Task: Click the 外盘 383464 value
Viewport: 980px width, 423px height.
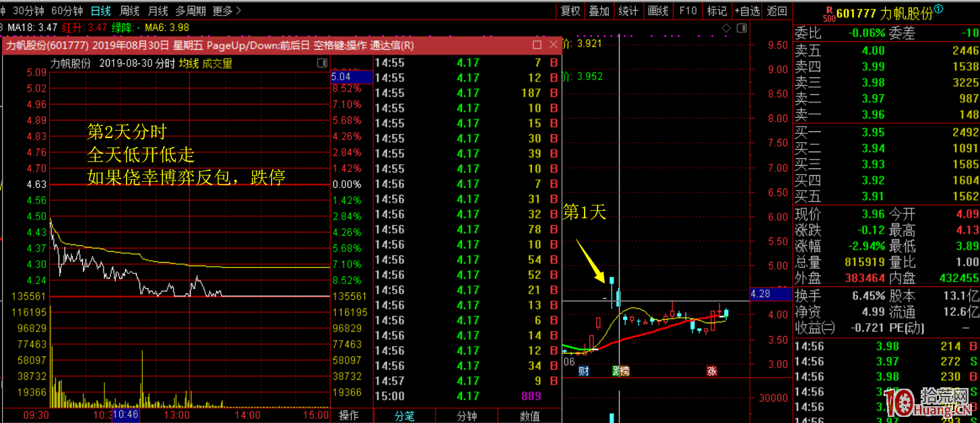Action: pos(865,278)
